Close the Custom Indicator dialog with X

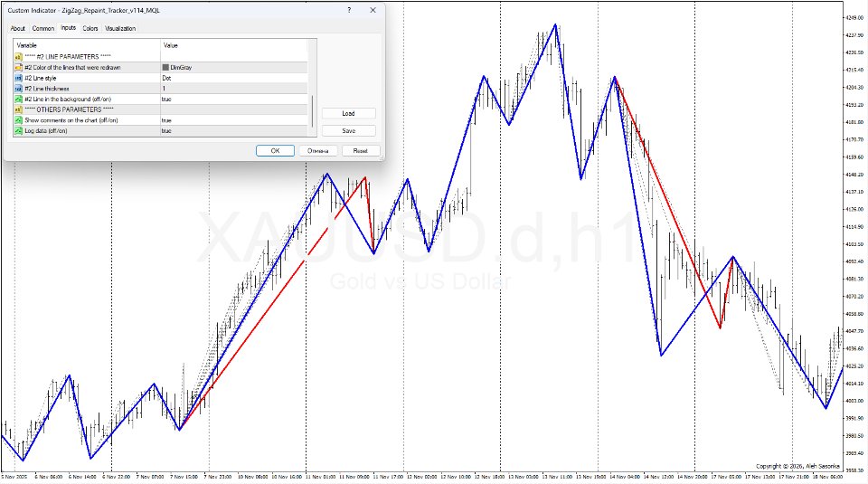(x=373, y=10)
